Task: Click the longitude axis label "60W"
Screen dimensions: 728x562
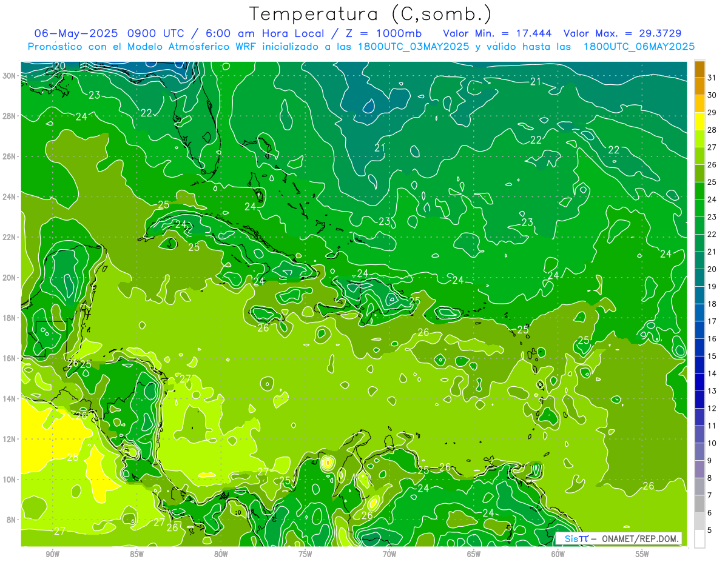Action: tap(558, 554)
